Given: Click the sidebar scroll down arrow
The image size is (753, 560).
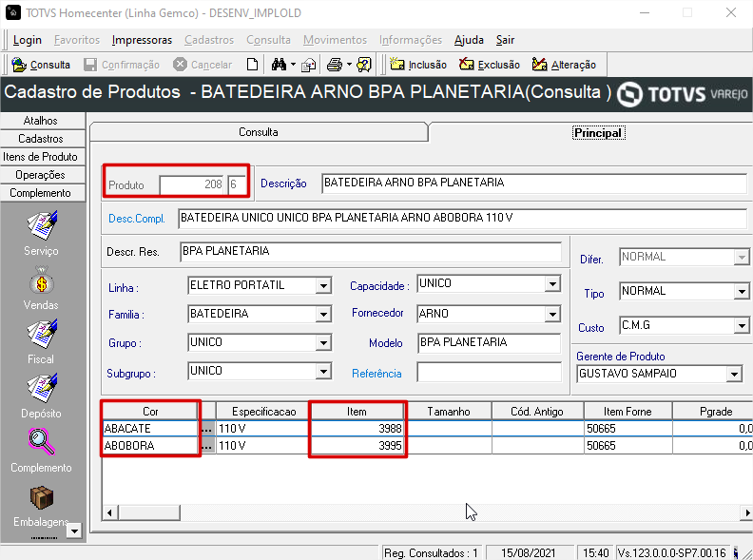Looking at the screenshot, I should tap(74, 531).
